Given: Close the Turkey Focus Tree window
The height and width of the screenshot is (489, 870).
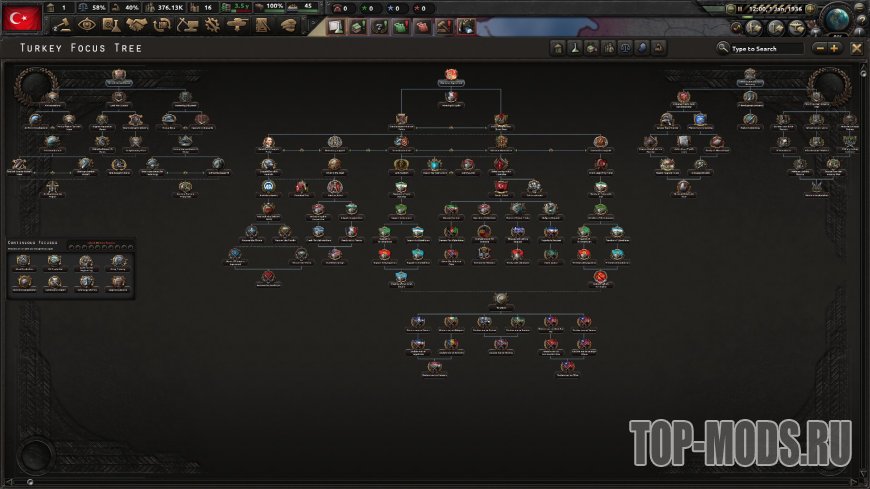Looking at the screenshot, I should coord(856,48).
